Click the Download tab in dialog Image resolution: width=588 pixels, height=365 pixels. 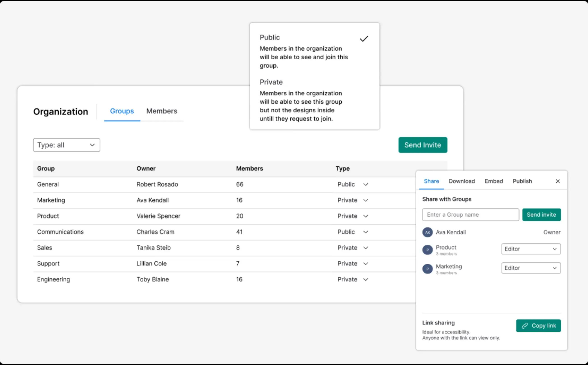[461, 181]
